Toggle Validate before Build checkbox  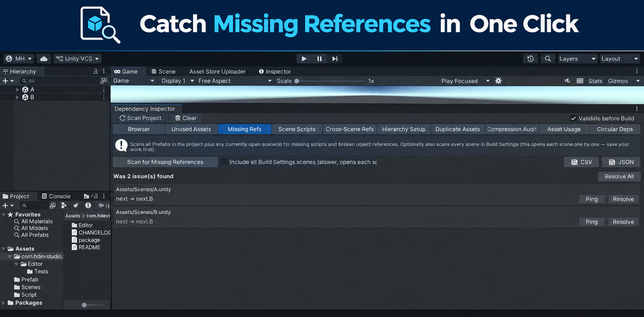(x=574, y=118)
